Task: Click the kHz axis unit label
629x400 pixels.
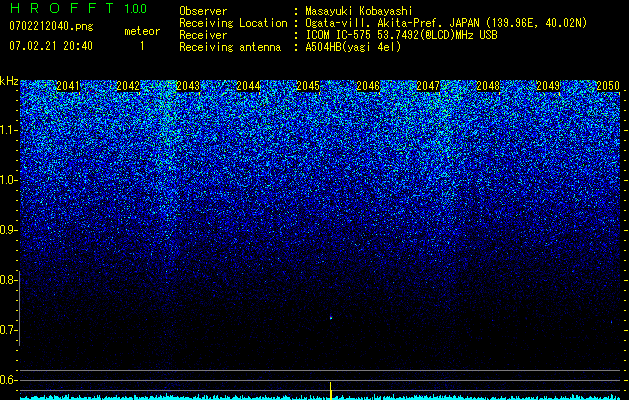Action: point(9,81)
